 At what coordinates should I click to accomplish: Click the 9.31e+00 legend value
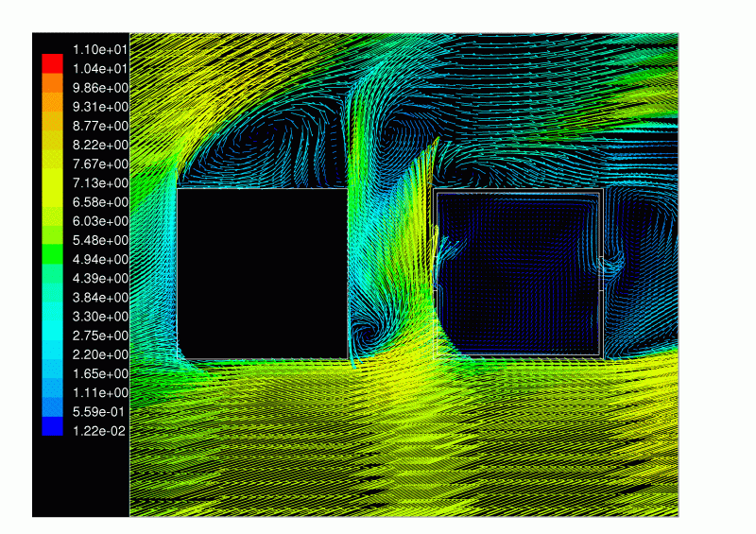coord(100,107)
